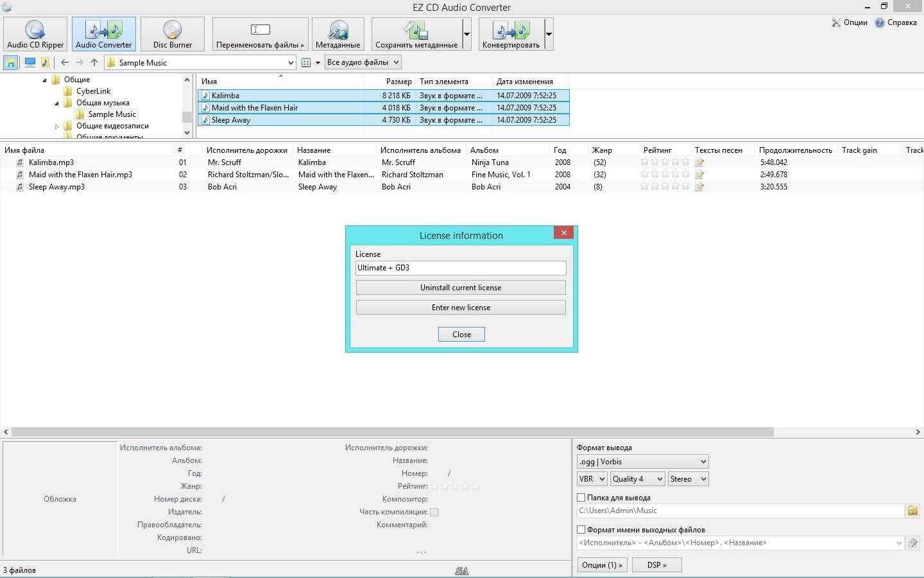The height and width of the screenshot is (578, 924).
Task: Sort browser by Размер column
Action: (x=389, y=82)
